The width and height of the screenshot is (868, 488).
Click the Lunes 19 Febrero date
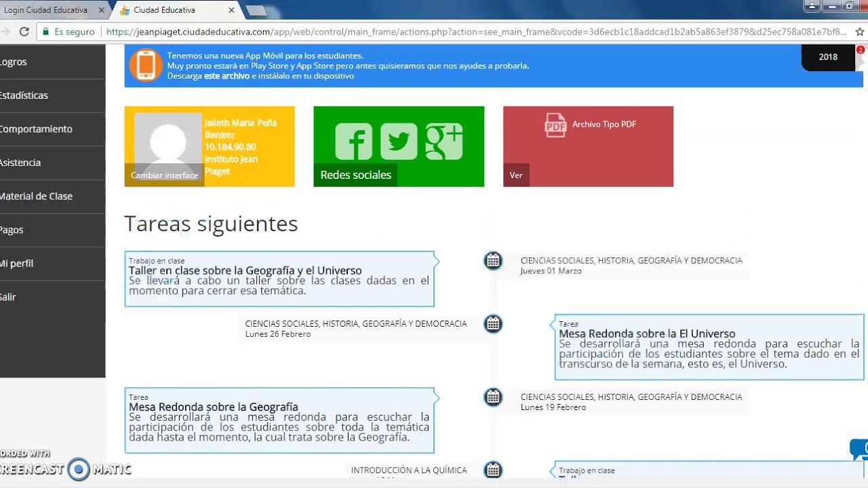coord(553,407)
